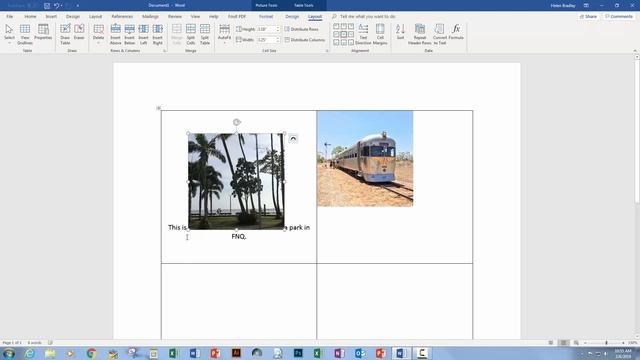Screen dimensions: 640x360
Task: Select the Draw Table tool
Action: pos(65,34)
